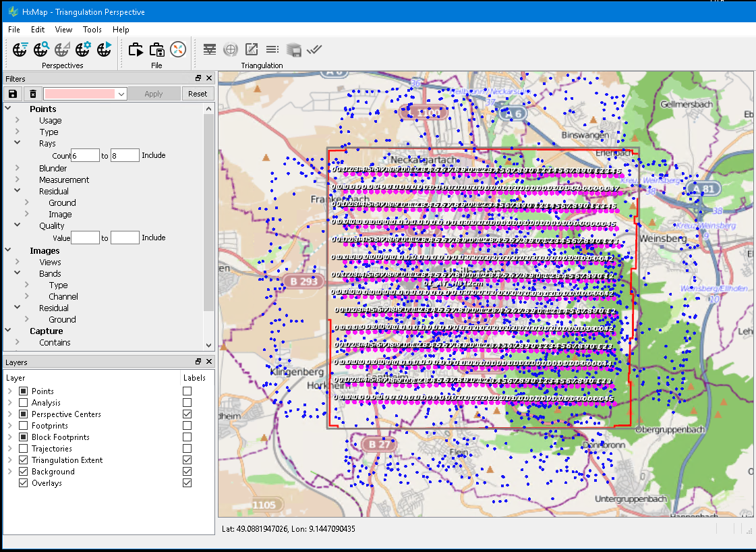Uncheck the Background layer visibility checkbox
756x552 pixels.
(24, 472)
